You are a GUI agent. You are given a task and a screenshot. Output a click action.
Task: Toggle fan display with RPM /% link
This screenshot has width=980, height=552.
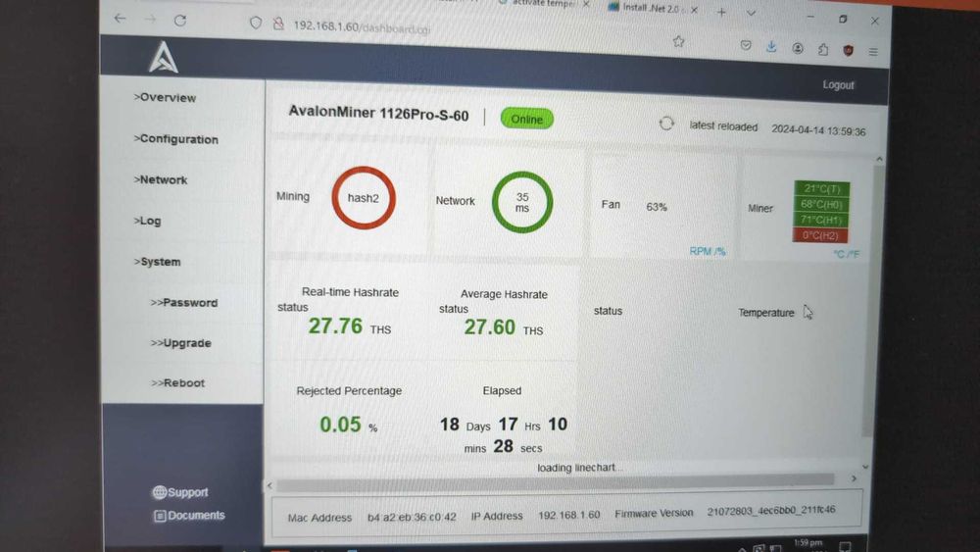coord(707,251)
